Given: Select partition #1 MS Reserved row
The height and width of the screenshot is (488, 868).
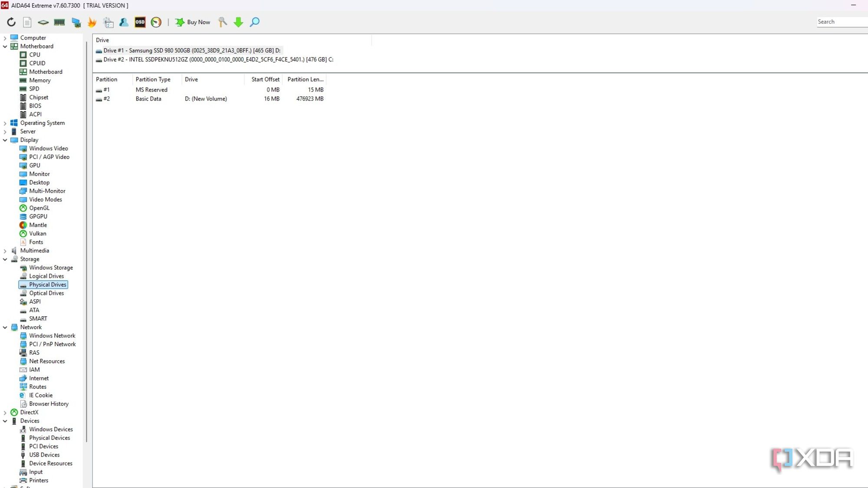Looking at the screenshot, I should [210, 90].
